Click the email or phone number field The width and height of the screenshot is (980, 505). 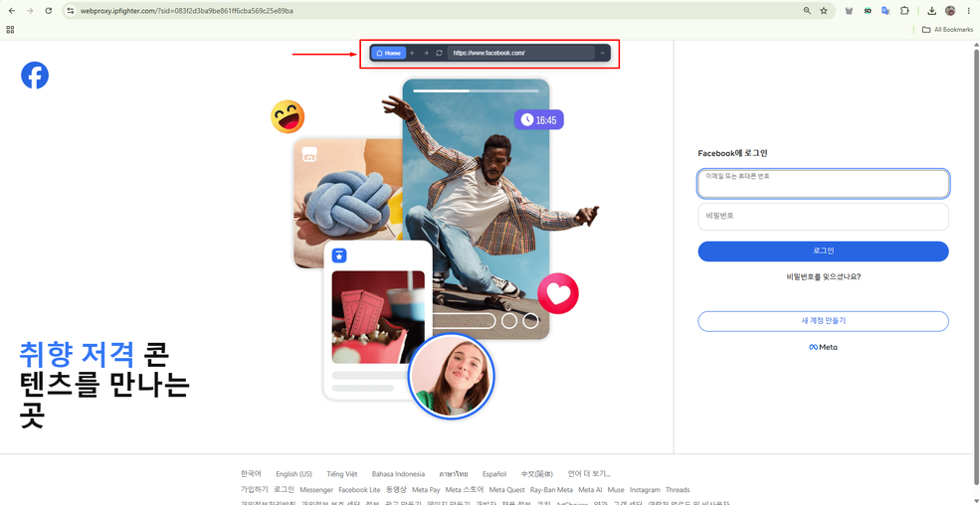coord(823,184)
